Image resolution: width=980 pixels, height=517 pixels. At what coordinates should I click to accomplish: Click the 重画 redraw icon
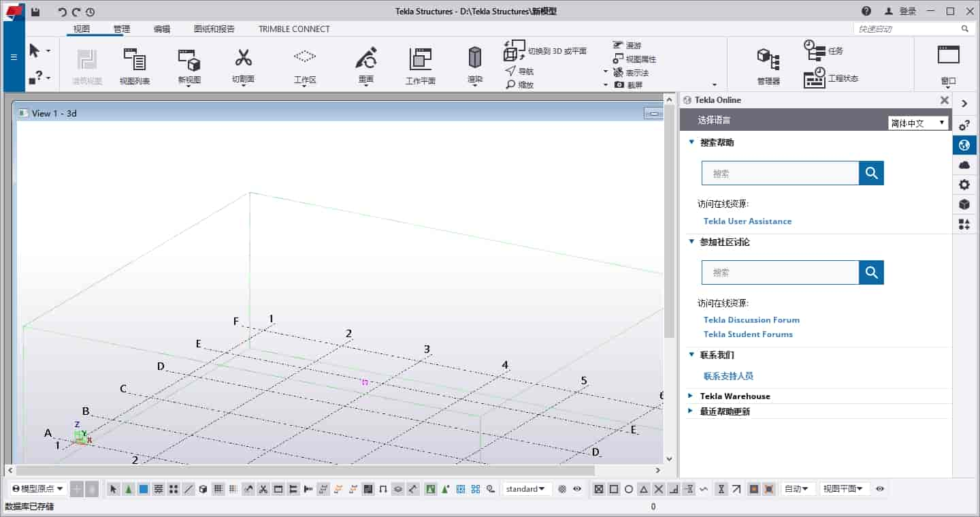366,59
